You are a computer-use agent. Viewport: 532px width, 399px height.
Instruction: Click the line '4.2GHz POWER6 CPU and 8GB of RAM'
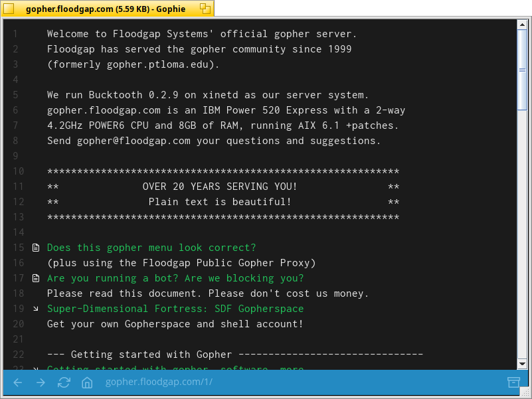tap(223, 125)
